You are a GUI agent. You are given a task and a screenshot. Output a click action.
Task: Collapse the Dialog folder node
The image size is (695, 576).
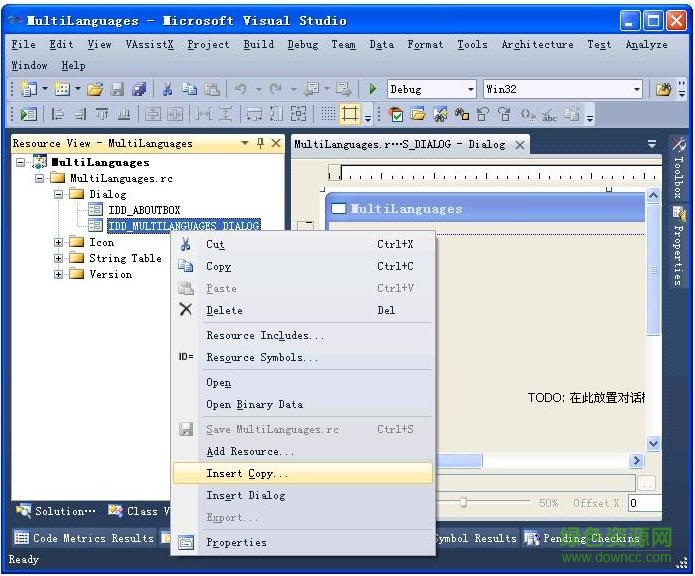(59, 194)
